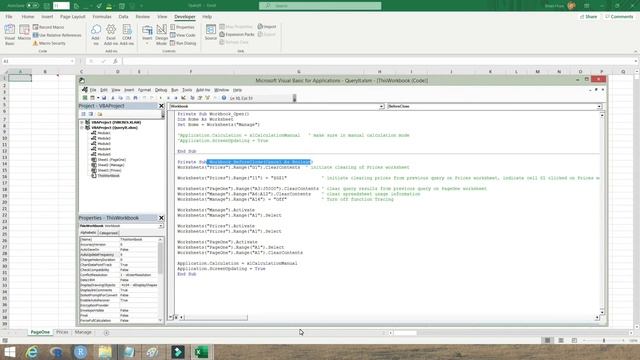Screen dimensions: 640x360
Task: Open the VBA editor Debug menu
Action: click(161, 90)
